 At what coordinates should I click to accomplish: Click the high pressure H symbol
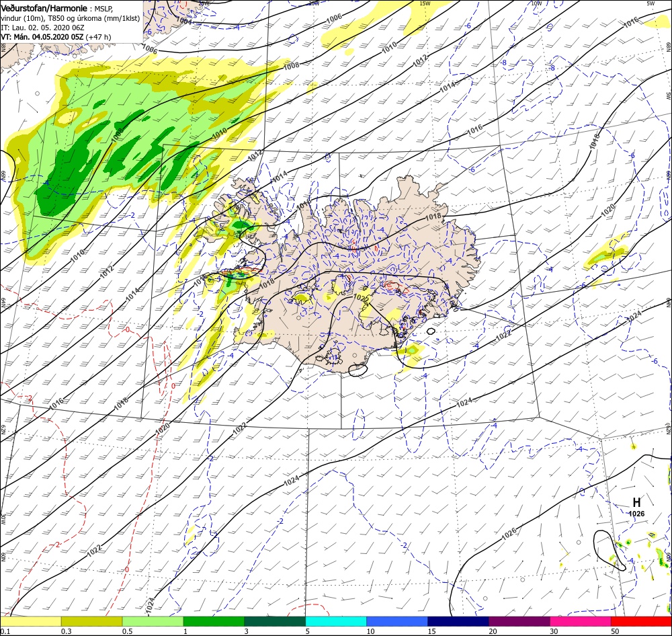pyautogui.click(x=637, y=502)
